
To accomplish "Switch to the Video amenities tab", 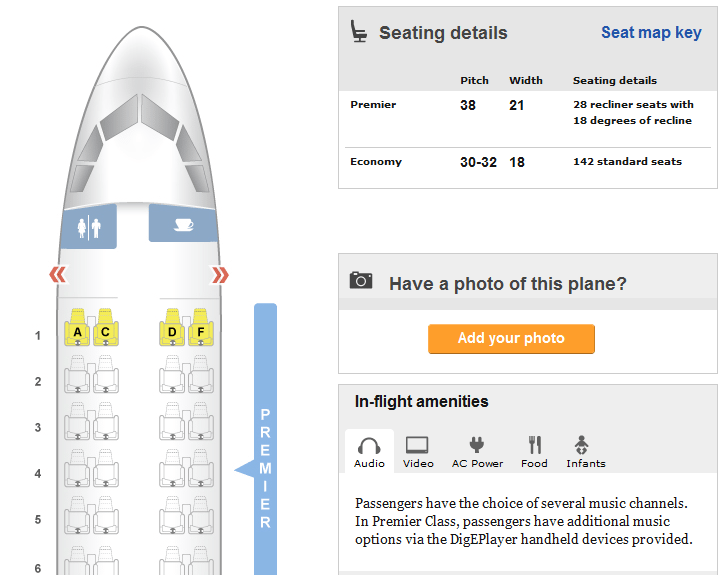I will [x=418, y=452].
